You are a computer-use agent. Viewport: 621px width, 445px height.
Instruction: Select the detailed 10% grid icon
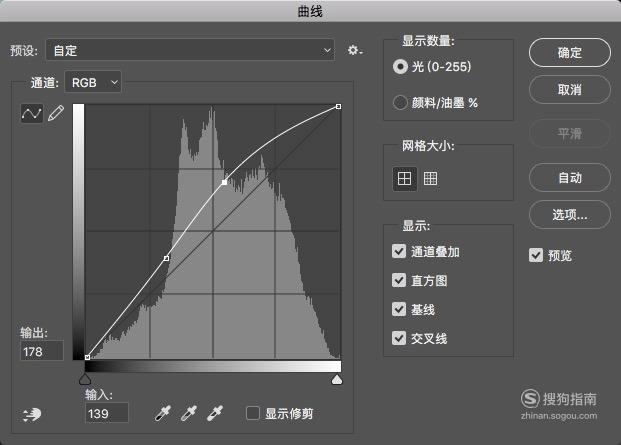[431, 179]
